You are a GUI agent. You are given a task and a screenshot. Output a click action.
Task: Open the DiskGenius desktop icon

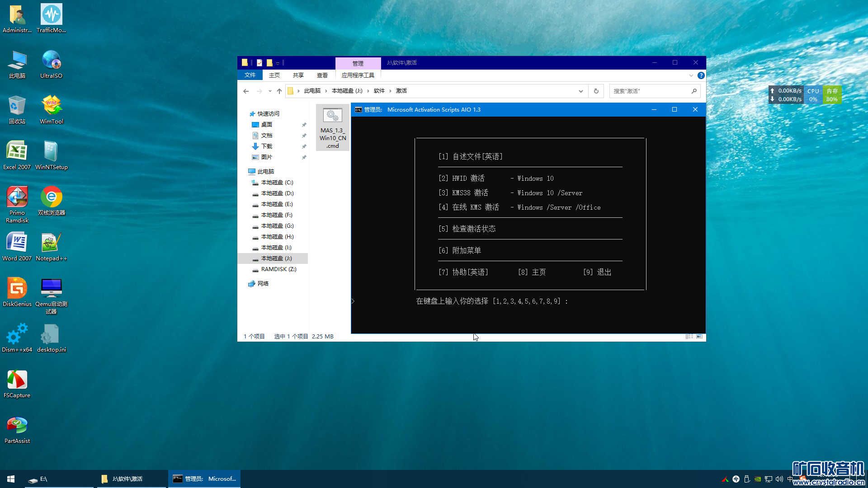pyautogui.click(x=17, y=292)
